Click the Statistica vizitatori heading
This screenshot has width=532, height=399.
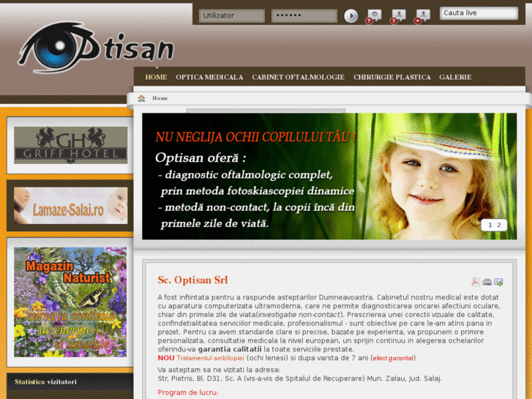coord(45,381)
